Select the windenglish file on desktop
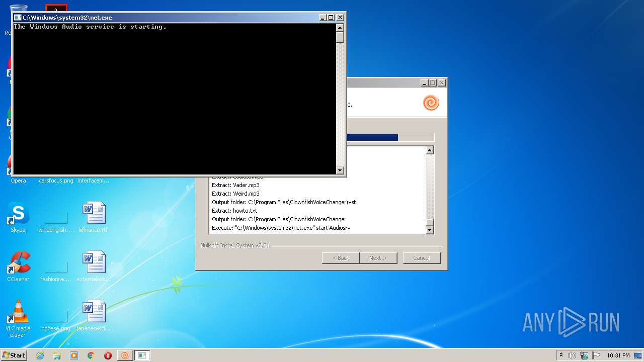The height and width of the screenshot is (362, 644). click(56, 221)
